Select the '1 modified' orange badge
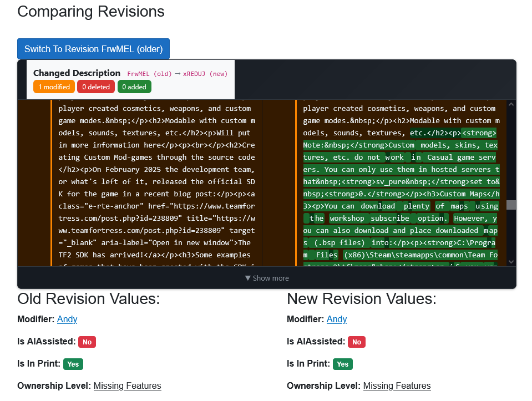532x401 pixels. [54, 87]
